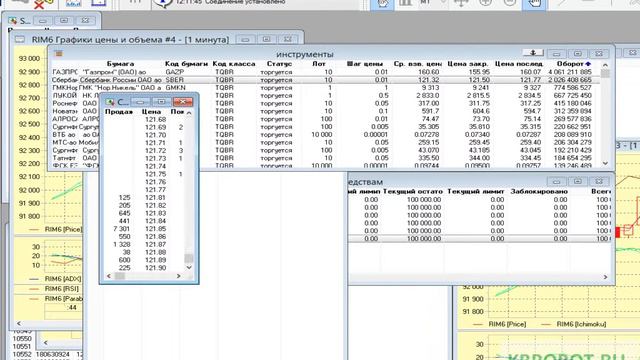Click the pin button in Инструменты title bar

coord(533,53)
